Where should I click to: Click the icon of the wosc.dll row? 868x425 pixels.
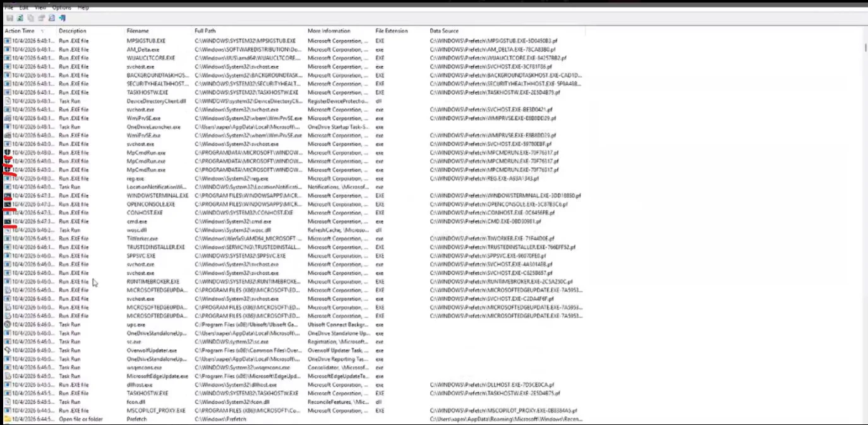7,230
